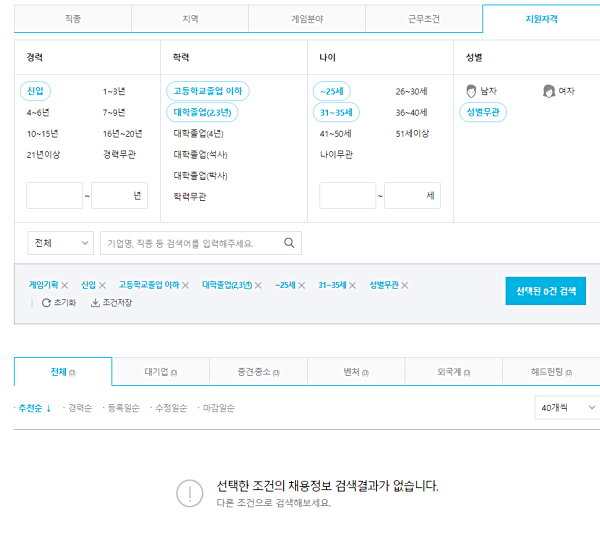
Task: Click the maximum age 세 field
Action: (412, 195)
